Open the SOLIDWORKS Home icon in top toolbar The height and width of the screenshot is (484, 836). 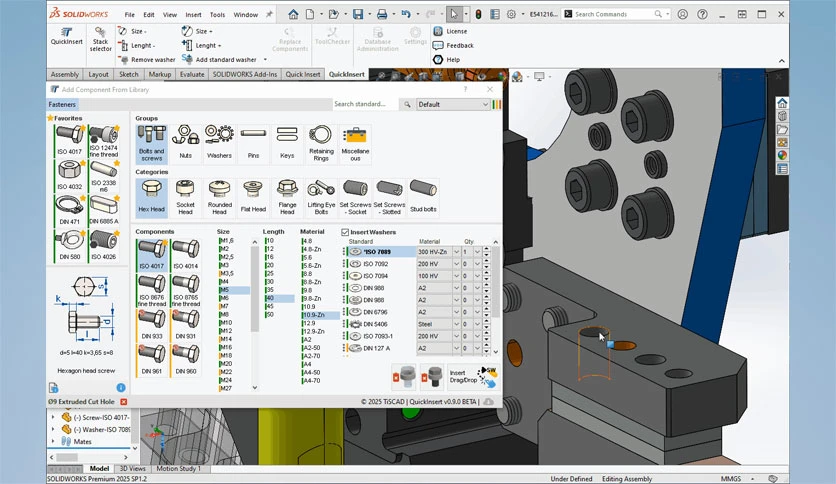(x=293, y=14)
